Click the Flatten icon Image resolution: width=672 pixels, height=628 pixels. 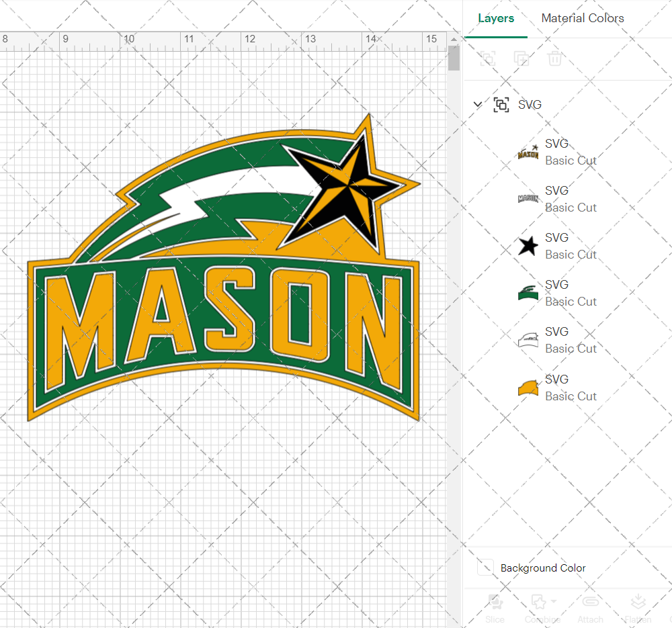click(638, 602)
